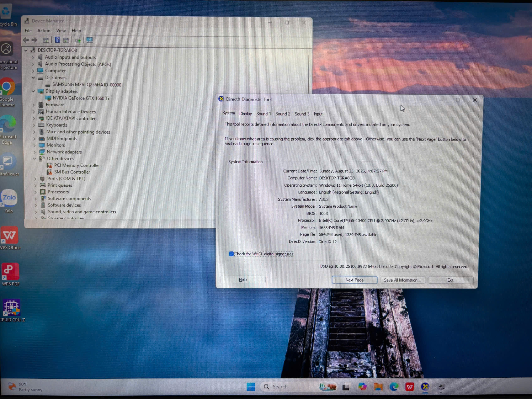This screenshot has height=399, width=532.
Task: Open File Explorer from the taskbar
Action: (378, 387)
